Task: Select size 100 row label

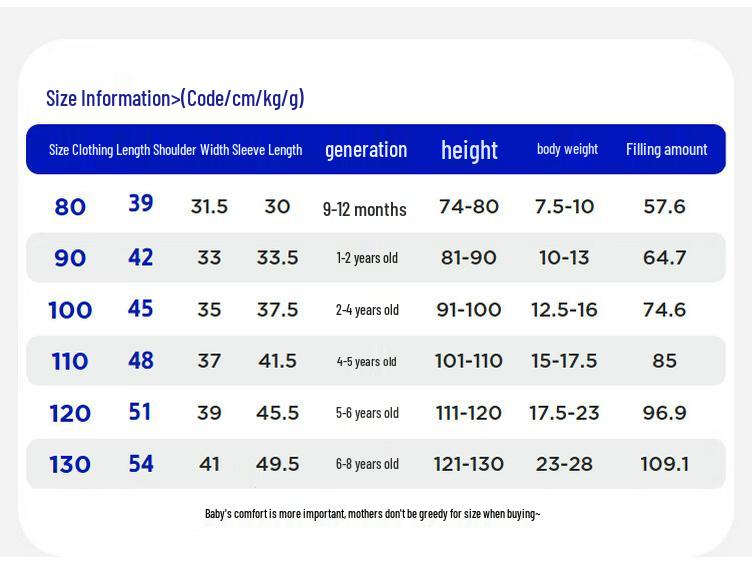Action: point(70,310)
